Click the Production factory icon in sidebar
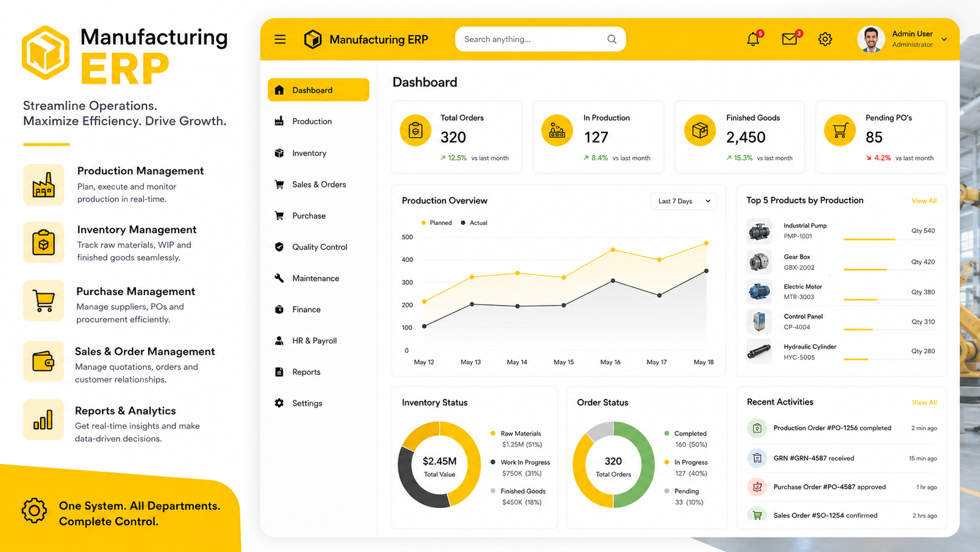Screen dimensions: 980x552 279,121
